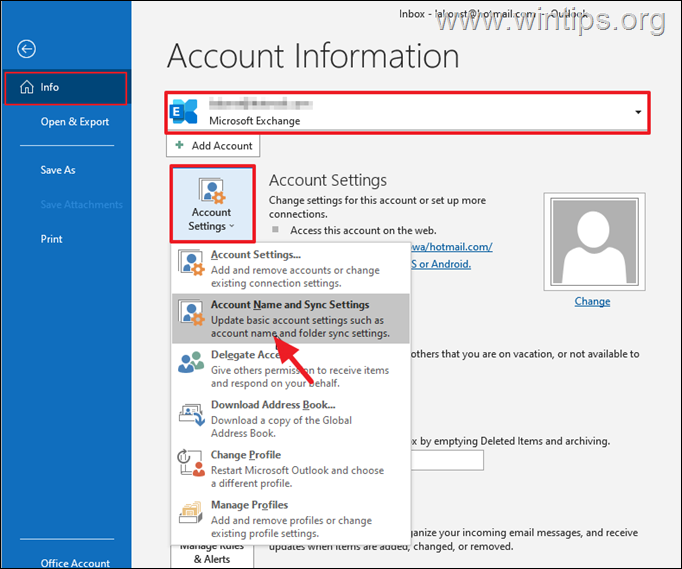The width and height of the screenshot is (682, 569).
Task: Open Office Account page
Action: (x=75, y=562)
